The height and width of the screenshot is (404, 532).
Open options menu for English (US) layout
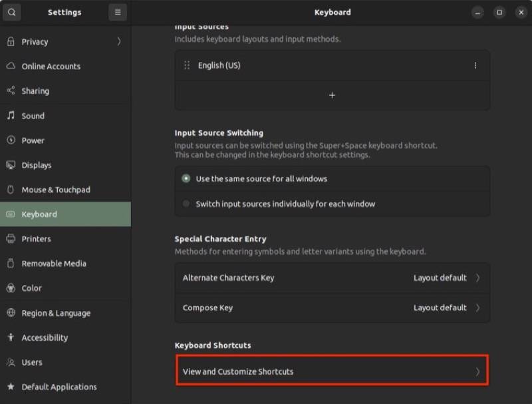pos(475,65)
